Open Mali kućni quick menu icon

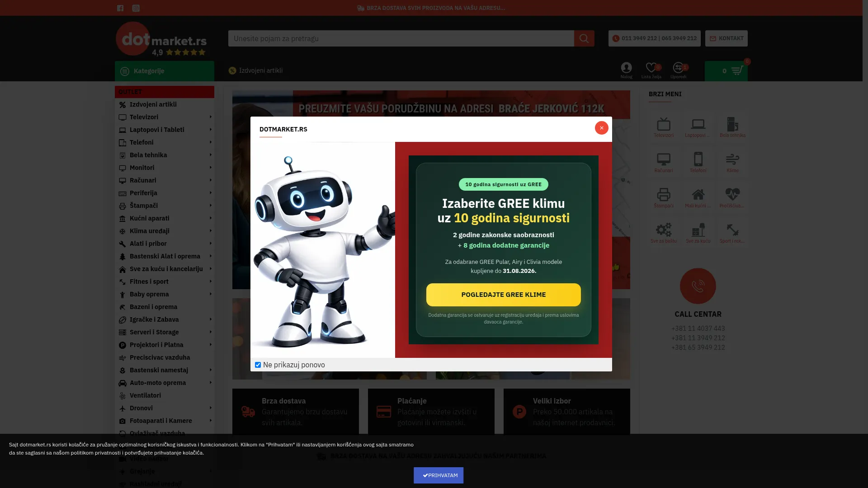pos(698,197)
